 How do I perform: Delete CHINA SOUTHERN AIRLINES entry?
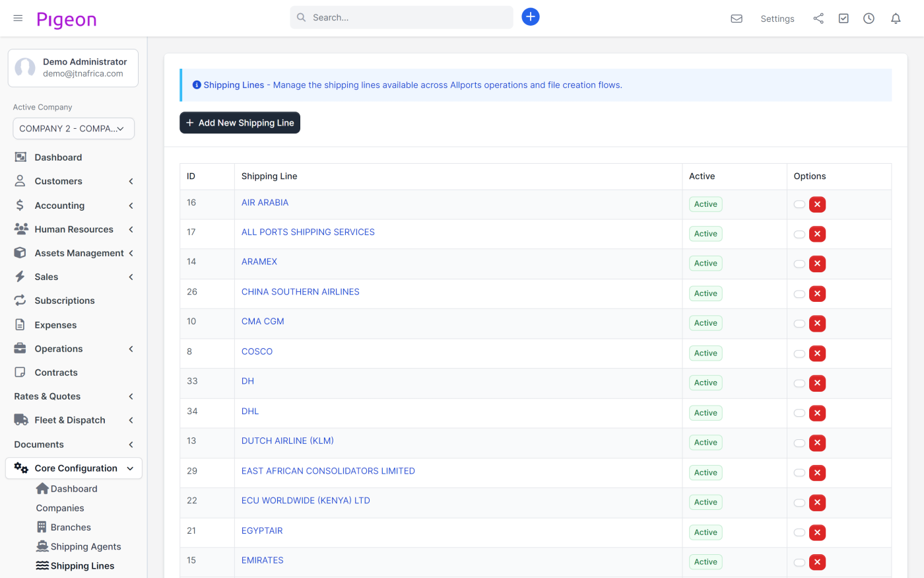[817, 294]
